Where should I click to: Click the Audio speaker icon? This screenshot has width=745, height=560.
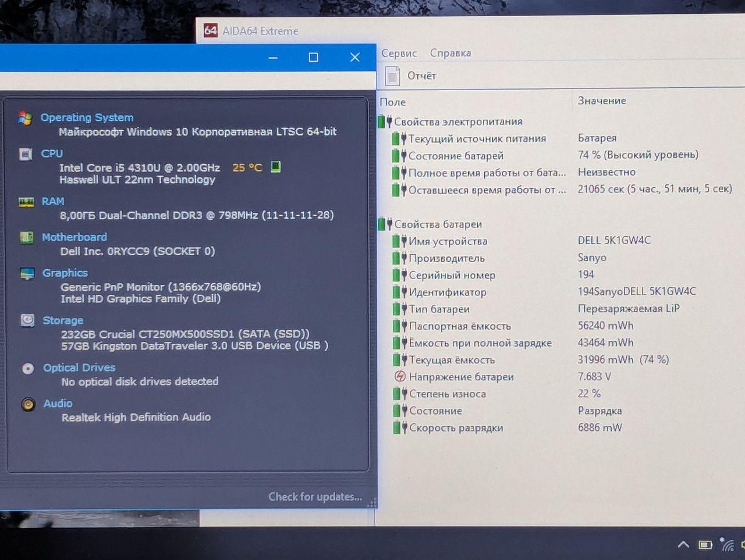tap(28, 404)
